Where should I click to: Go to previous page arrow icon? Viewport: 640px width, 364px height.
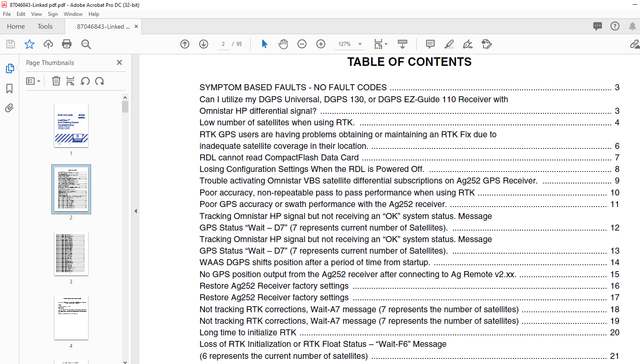pyautogui.click(x=185, y=44)
